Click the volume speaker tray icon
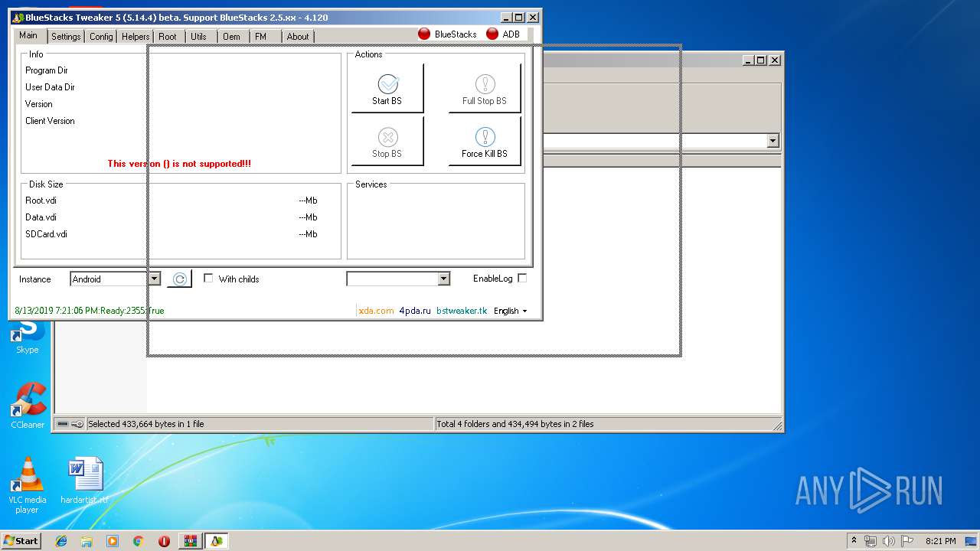 [889, 541]
